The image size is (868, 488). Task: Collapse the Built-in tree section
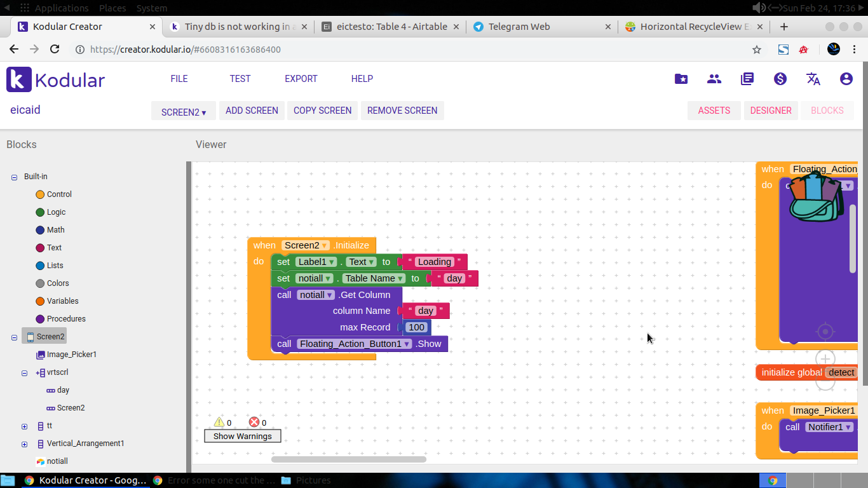14,177
